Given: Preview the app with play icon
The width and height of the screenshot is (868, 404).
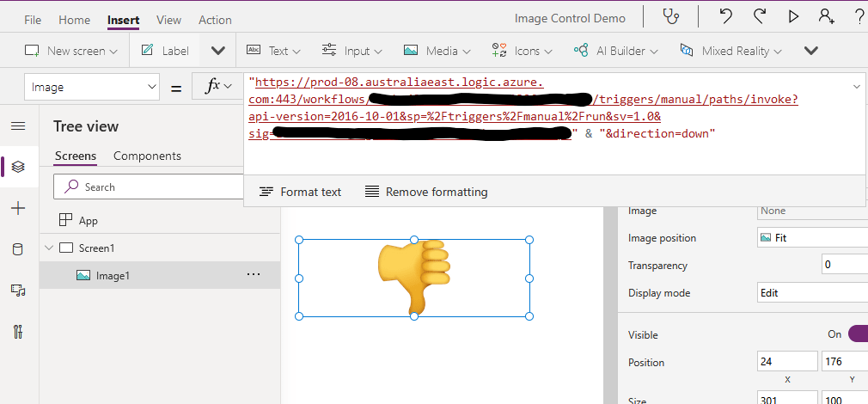Looking at the screenshot, I should click(x=793, y=17).
